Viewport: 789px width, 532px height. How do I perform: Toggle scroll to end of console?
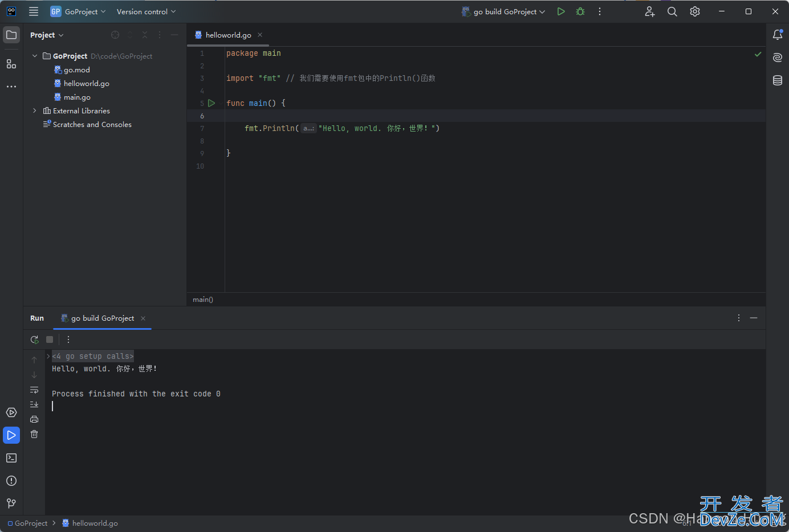(34, 404)
